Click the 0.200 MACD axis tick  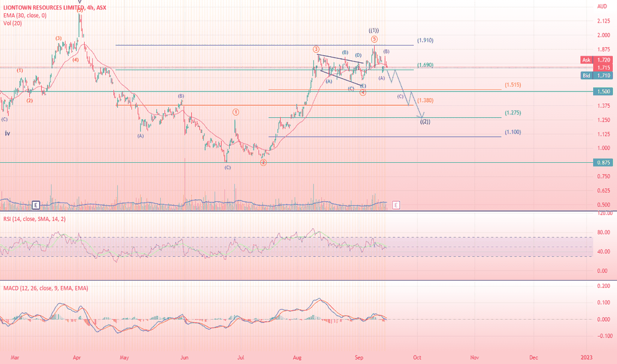604,286
